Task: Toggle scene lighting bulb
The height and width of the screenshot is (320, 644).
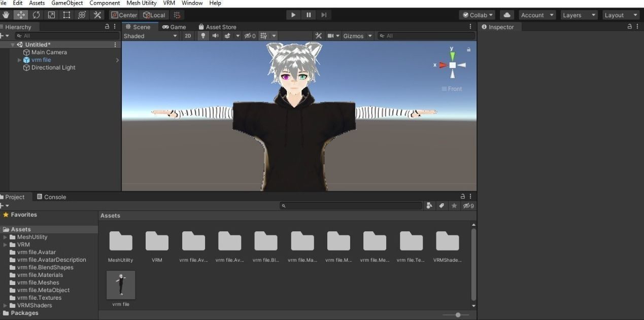Action: [203, 36]
